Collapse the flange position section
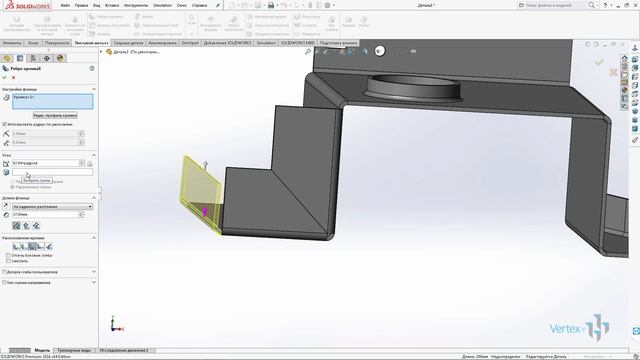 tap(93, 238)
